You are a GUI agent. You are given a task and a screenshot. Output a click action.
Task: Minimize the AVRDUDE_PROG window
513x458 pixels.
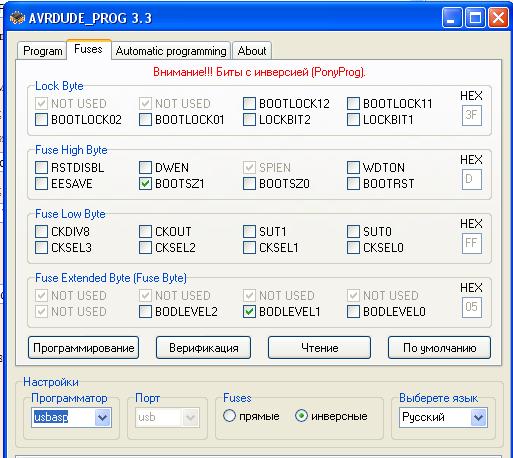pyautogui.click(x=452, y=17)
